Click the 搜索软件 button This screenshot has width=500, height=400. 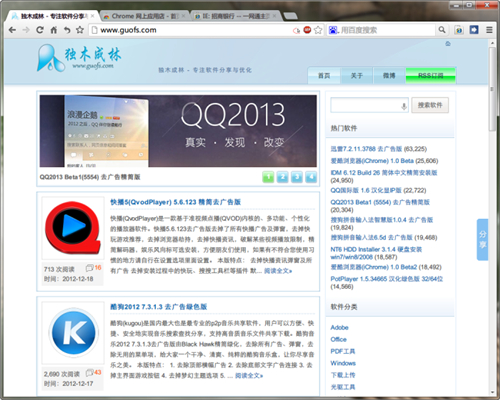[x=430, y=105]
